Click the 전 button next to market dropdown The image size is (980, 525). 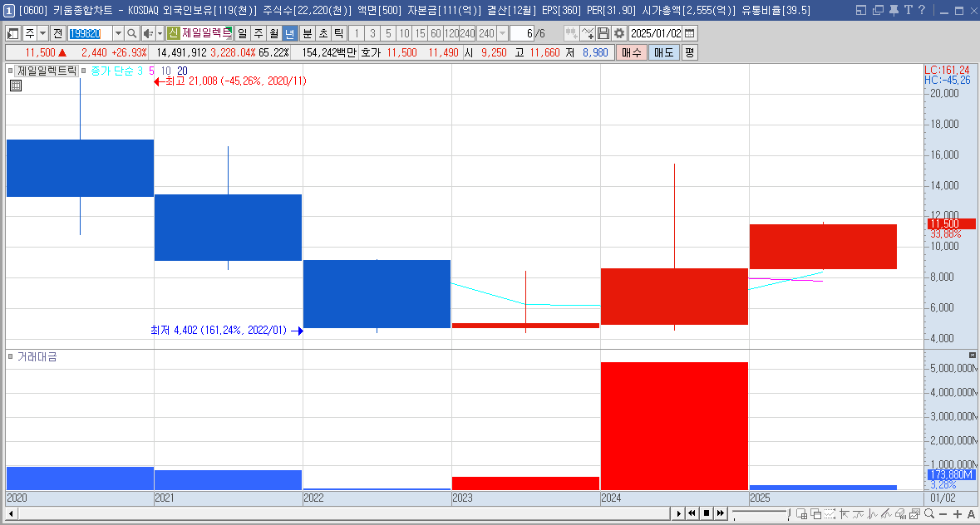coord(57,34)
